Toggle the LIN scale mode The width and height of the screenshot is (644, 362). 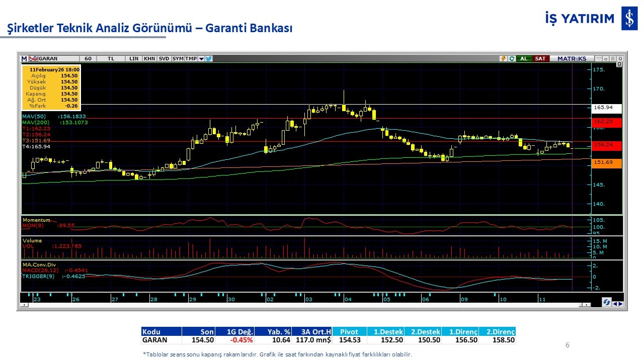(134, 59)
